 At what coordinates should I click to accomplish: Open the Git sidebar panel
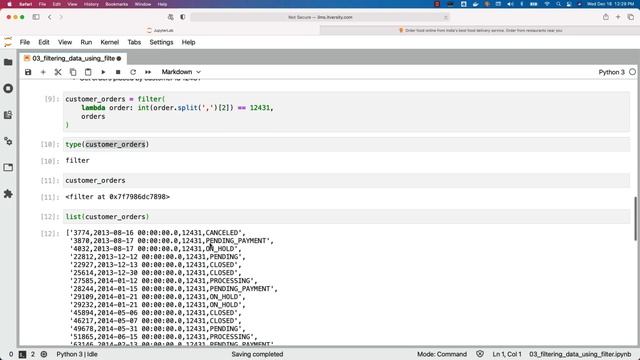pos(8,115)
